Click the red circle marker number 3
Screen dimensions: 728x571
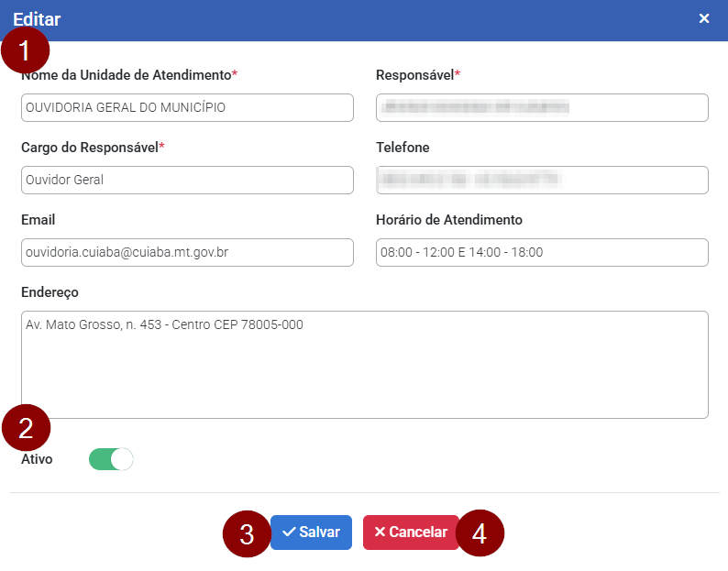click(x=246, y=533)
